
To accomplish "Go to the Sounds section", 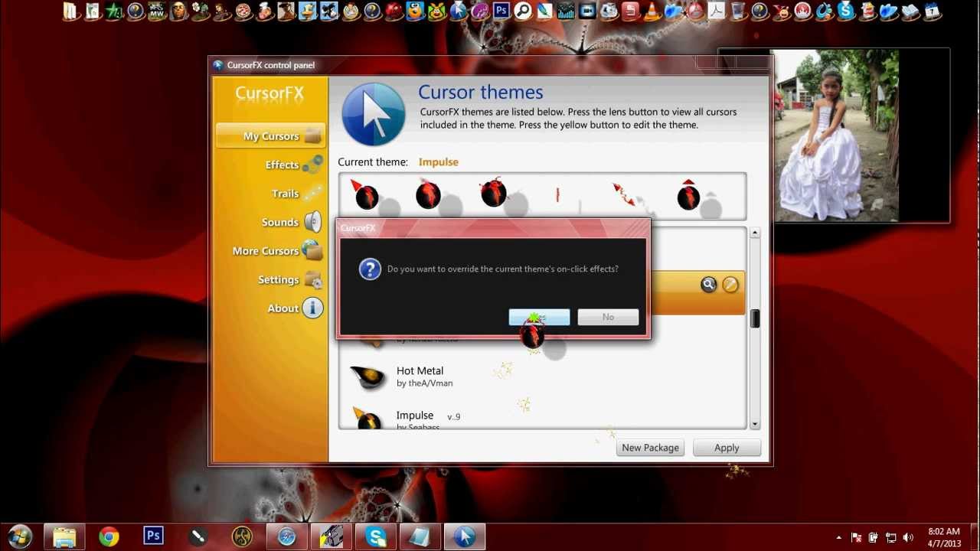I will pos(291,222).
